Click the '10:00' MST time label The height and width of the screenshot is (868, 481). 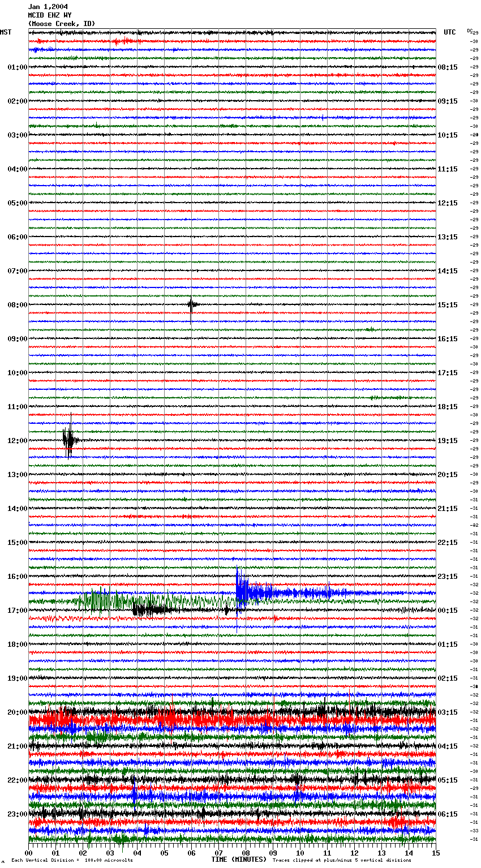[18, 373]
